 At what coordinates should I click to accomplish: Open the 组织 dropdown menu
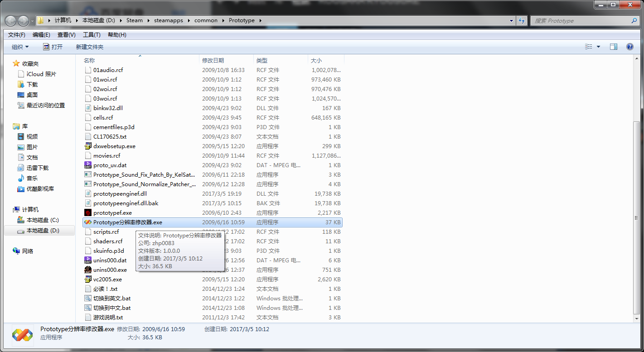tap(20, 47)
